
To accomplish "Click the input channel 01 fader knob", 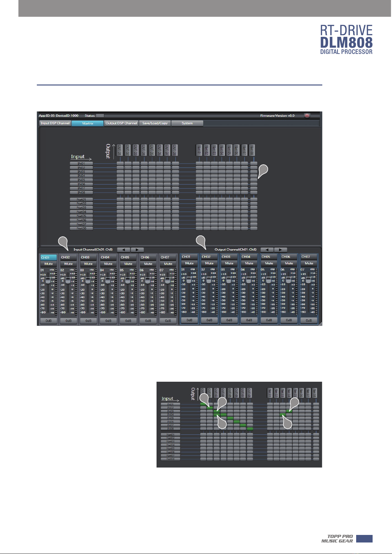I will pyautogui.click(x=48, y=280).
